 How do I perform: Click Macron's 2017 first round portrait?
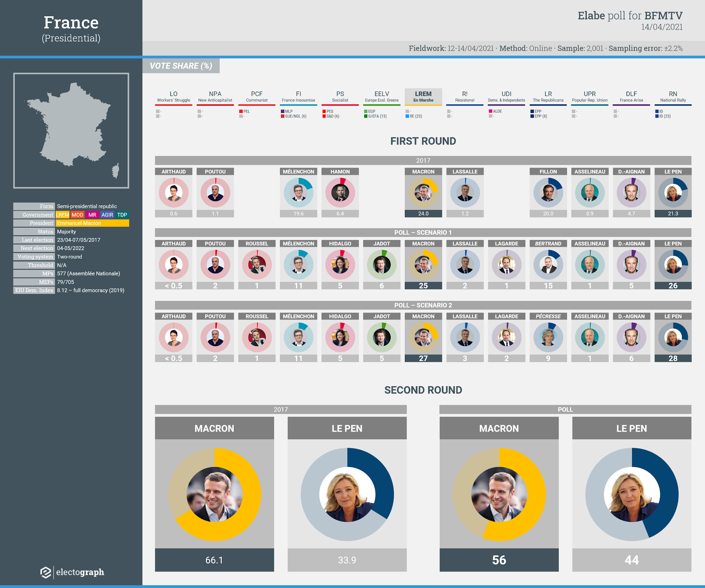(x=423, y=193)
